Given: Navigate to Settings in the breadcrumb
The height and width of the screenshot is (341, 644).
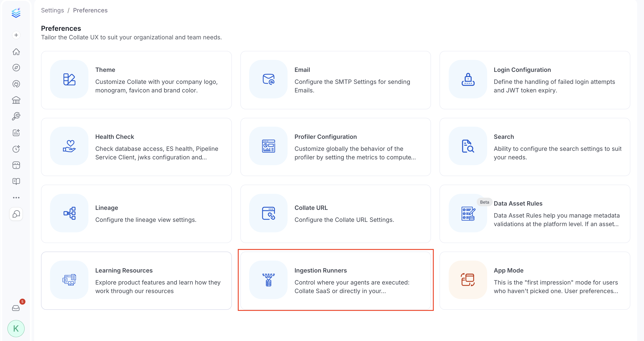Looking at the screenshot, I should [53, 10].
